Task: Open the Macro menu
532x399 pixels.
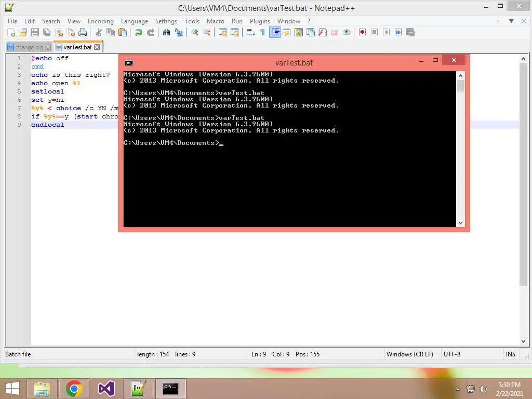Action: pos(216,21)
